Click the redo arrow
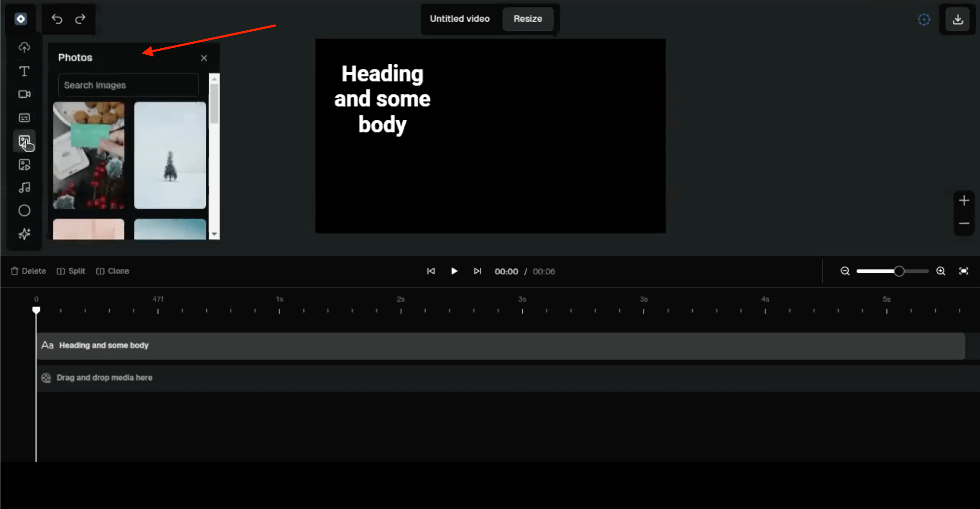 (80, 19)
